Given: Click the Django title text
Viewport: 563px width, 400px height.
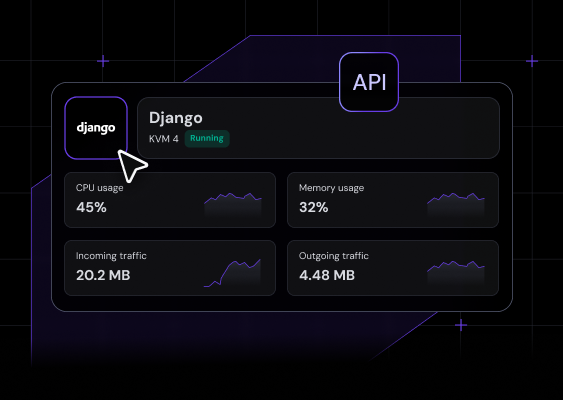Looking at the screenshot, I should click(176, 118).
